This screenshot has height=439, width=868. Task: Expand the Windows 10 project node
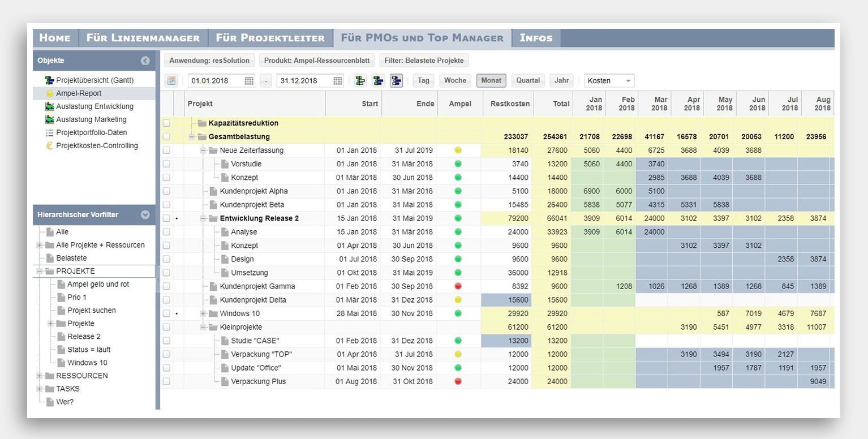click(x=203, y=313)
